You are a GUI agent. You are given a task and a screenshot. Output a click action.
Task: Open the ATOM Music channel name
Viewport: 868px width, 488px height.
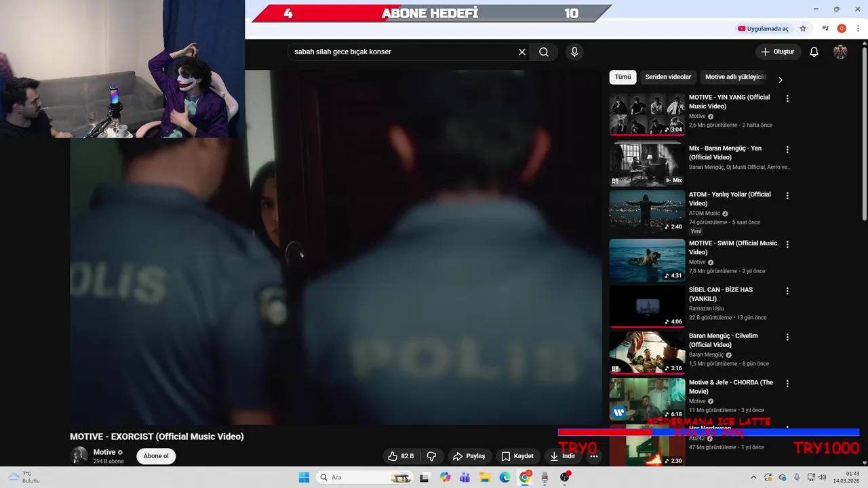point(705,213)
